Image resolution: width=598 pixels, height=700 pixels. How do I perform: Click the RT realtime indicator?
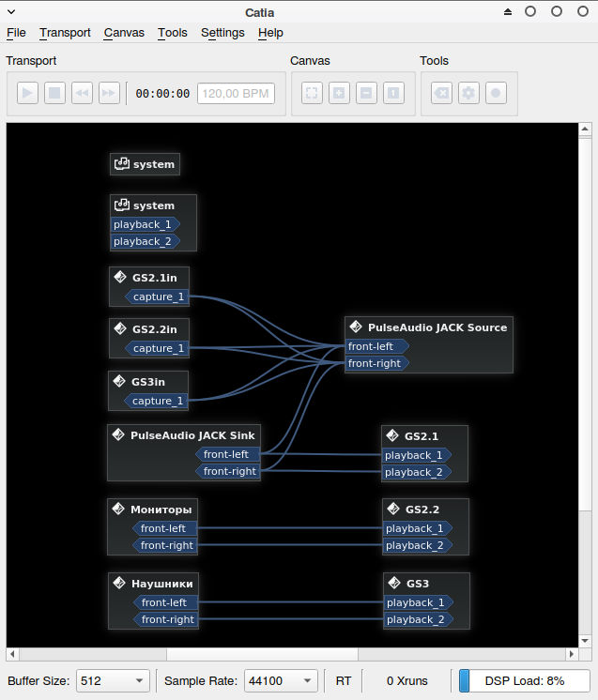[344, 681]
